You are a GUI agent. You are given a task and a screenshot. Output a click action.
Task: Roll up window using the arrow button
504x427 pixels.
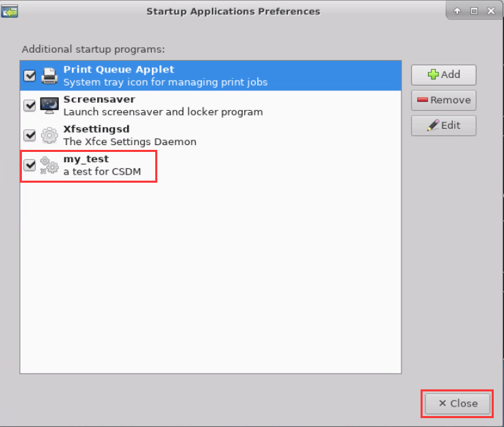tap(457, 11)
